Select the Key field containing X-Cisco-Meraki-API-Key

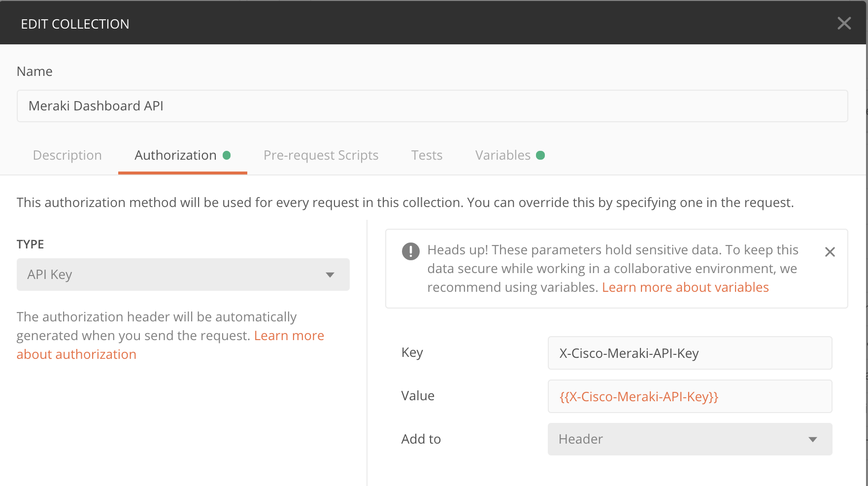point(689,353)
